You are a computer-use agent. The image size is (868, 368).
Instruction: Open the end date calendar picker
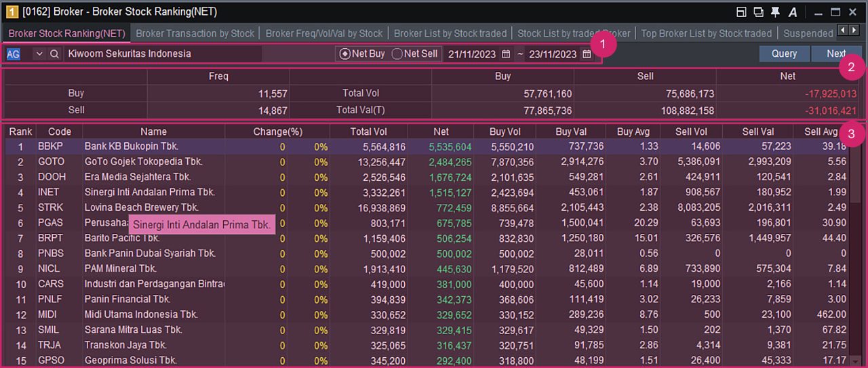[587, 54]
